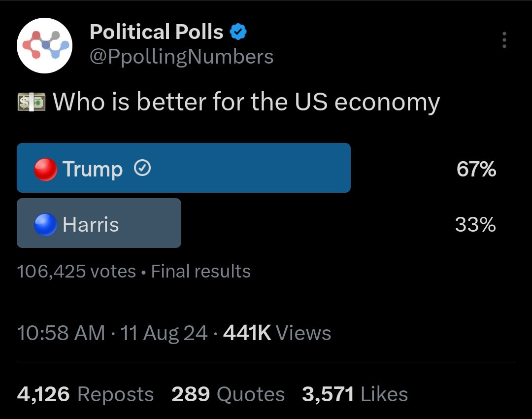
Task: Open the 3,571 Likes list
Action: [x=355, y=394]
